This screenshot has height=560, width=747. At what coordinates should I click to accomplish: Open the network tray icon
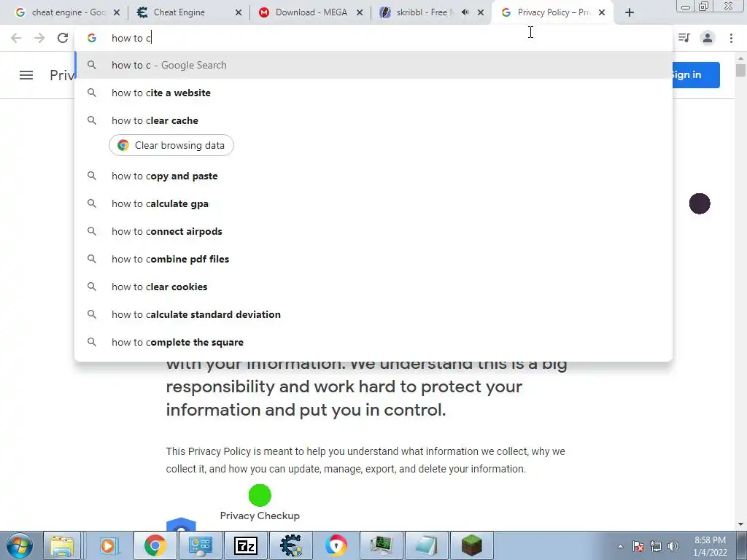pyautogui.click(x=656, y=546)
